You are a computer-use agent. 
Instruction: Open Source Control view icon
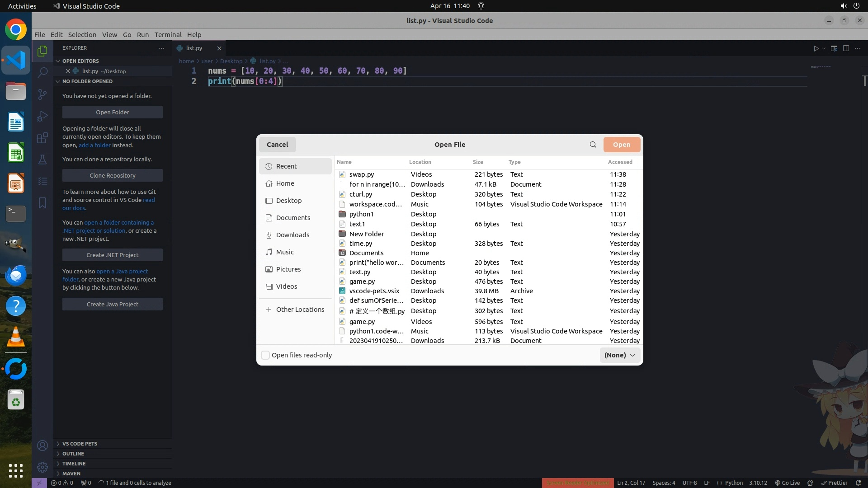click(x=42, y=94)
